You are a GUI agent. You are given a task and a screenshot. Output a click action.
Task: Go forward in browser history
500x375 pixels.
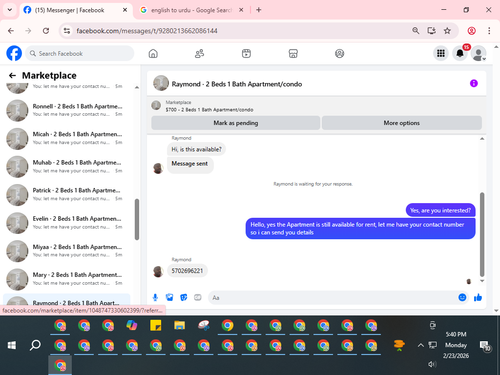[28, 31]
